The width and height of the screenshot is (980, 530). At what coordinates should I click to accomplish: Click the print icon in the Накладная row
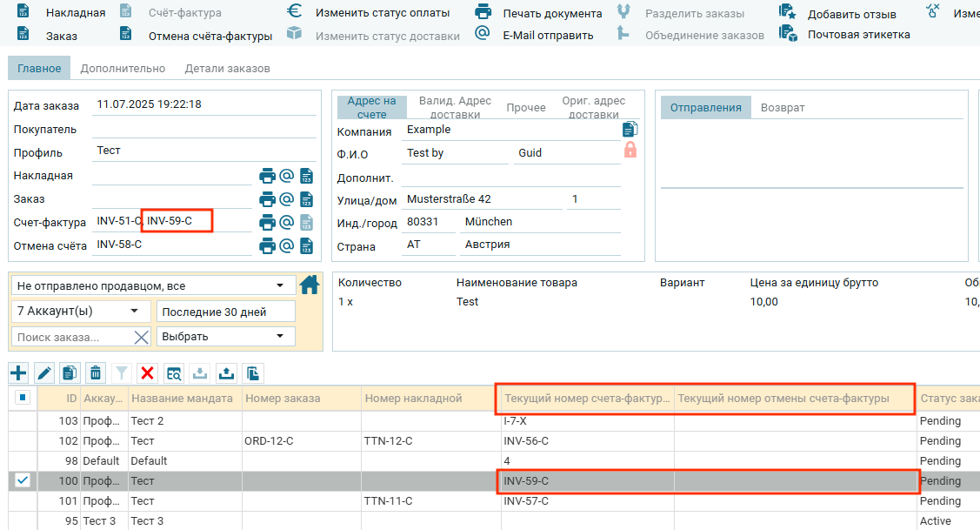(x=267, y=176)
